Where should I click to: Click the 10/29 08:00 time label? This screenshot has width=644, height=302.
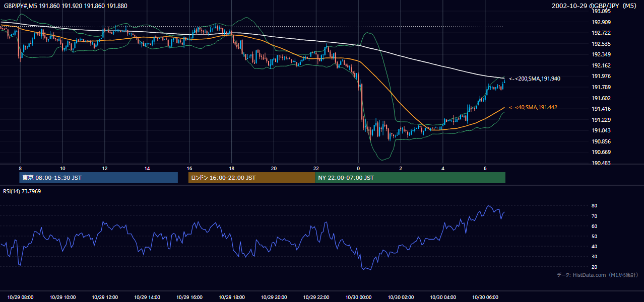tap(21, 297)
